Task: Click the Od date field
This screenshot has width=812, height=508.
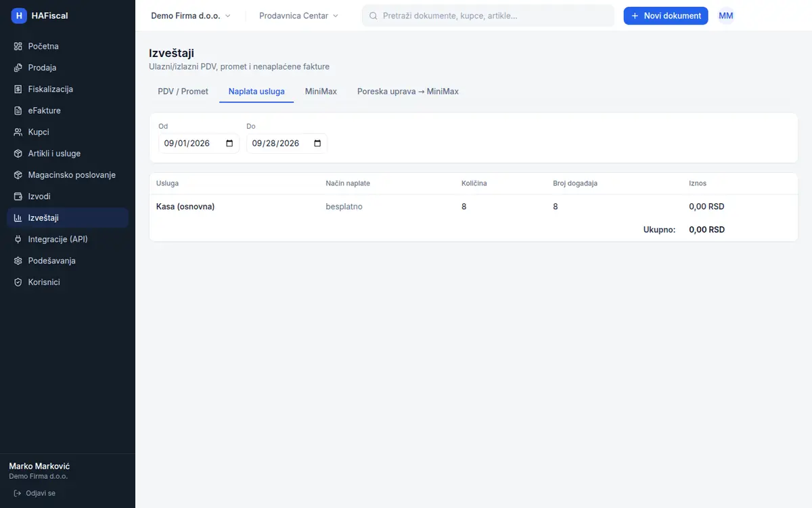Action: (199, 144)
